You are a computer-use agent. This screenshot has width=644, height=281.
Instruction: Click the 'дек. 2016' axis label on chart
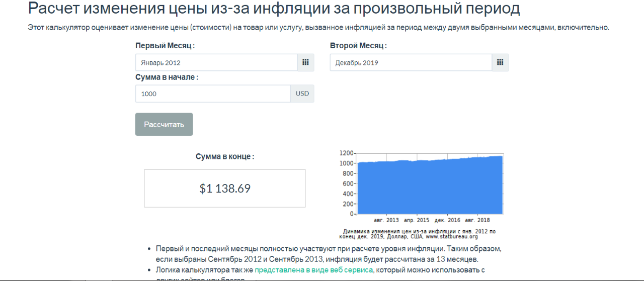click(x=447, y=220)
